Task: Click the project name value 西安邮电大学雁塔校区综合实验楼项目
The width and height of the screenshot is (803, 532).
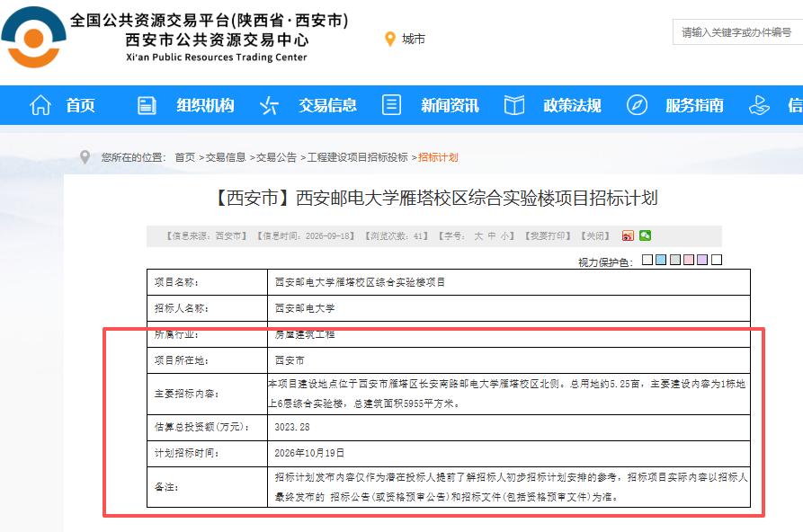Action: point(360,282)
